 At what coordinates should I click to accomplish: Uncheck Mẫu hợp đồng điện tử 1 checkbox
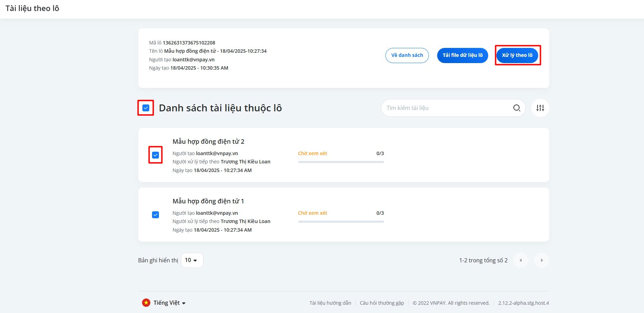point(155,215)
